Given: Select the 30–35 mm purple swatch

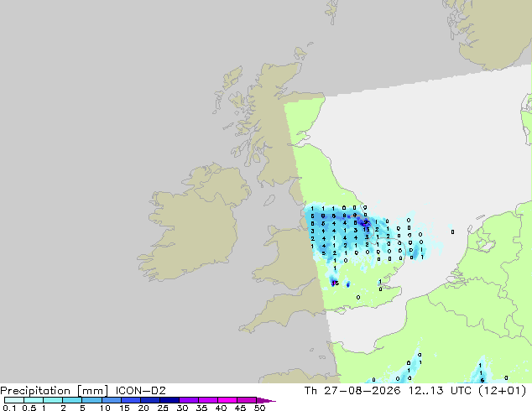Looking at the screenshot, I should pyautogui.click(x=189, y=400).
